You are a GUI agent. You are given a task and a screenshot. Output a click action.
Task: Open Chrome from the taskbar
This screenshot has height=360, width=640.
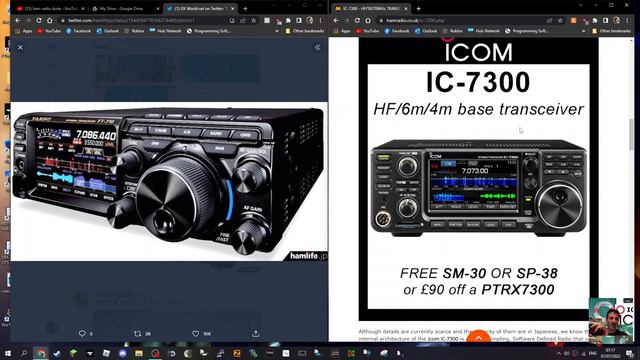[x=41, y=353]
